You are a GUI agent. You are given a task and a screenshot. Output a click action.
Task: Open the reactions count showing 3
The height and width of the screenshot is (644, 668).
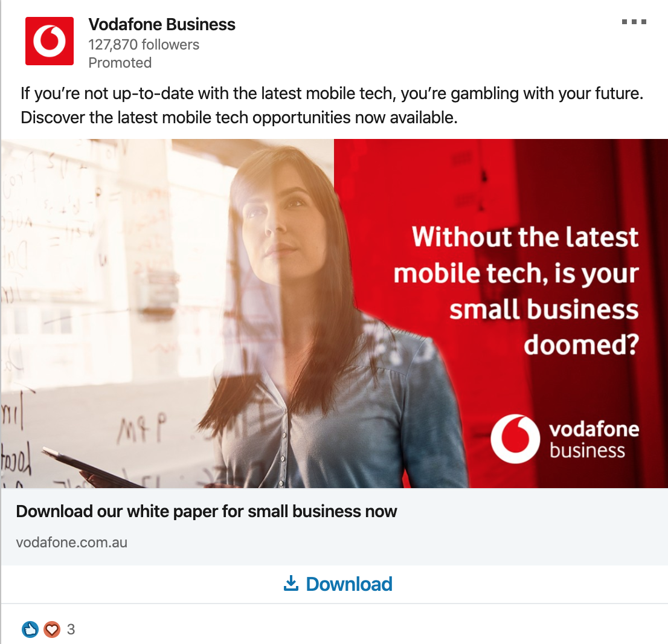71,630
